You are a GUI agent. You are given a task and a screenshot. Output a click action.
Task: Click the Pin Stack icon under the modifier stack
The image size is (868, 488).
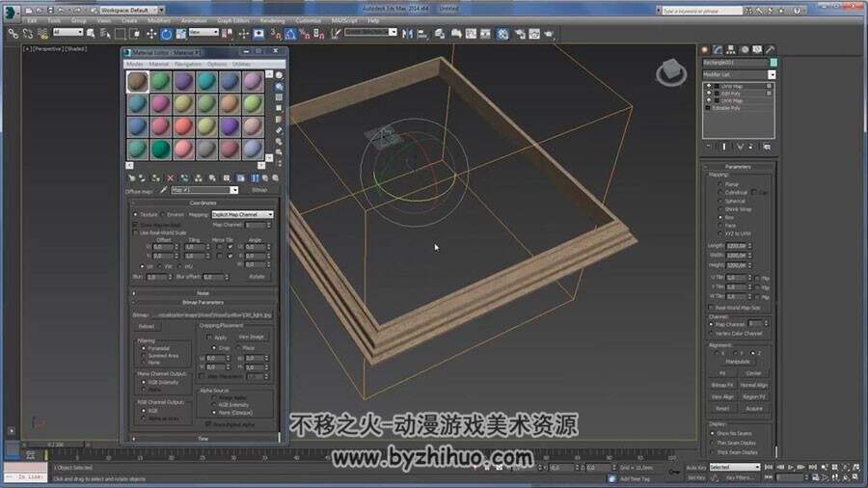tap(709, 147)
